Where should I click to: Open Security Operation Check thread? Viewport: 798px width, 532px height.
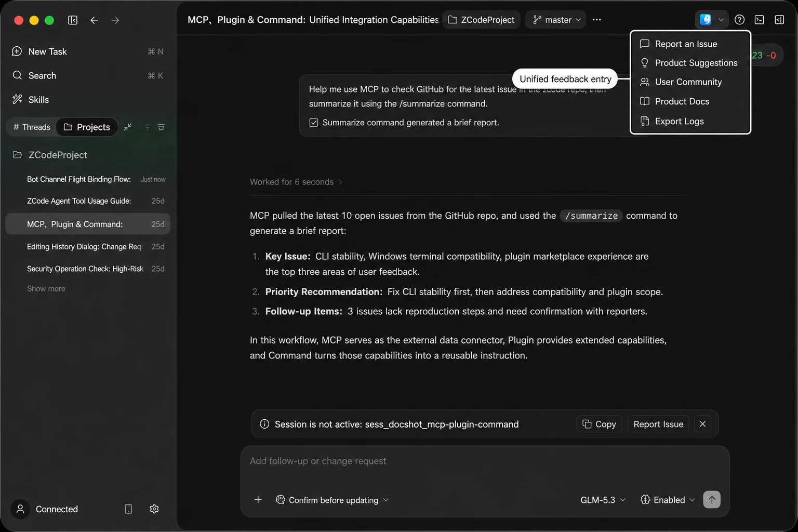pos(88,269)
